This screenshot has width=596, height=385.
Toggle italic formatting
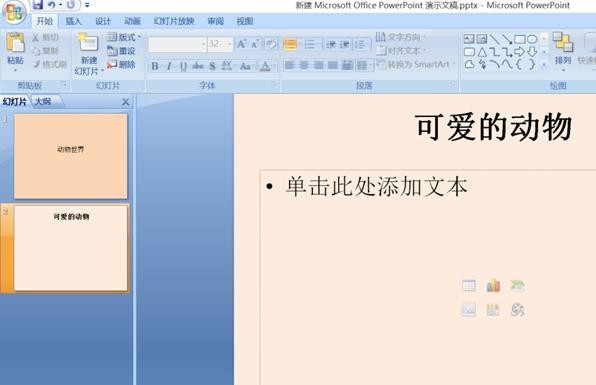coord(169,66)
